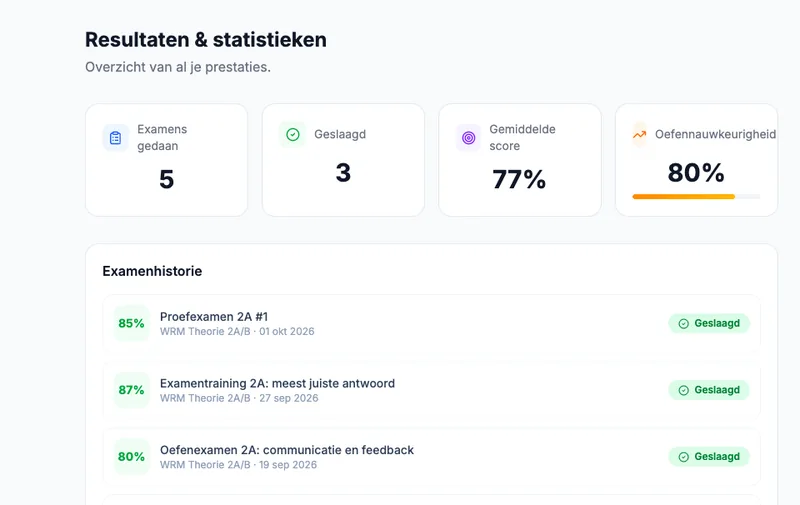Open Oefenexamen 2A: communicatie en feedback
The height and width of the screenshot is (505, 800).
432,457
